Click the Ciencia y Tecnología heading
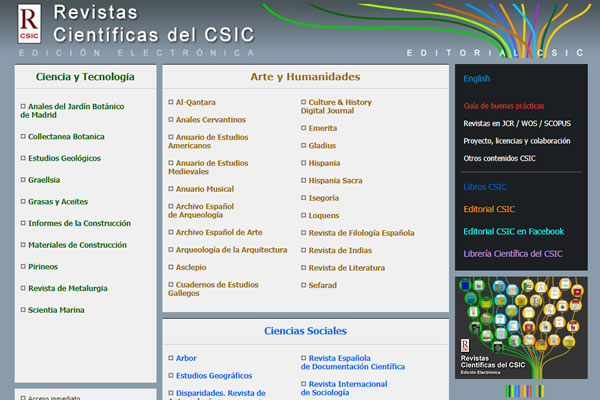 (x=85, y=77)
